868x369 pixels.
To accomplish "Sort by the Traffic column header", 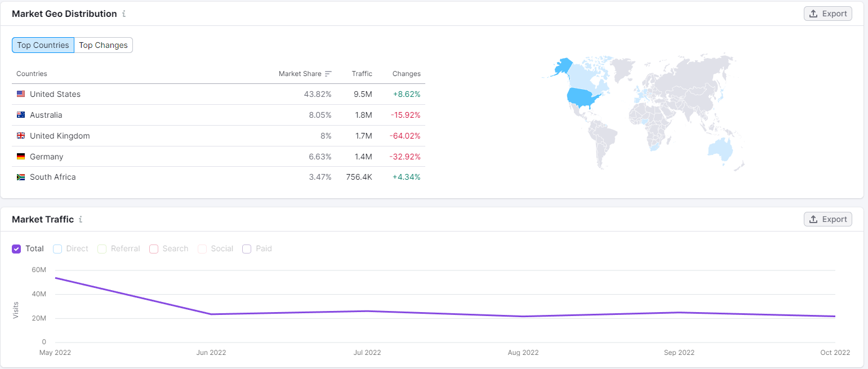I will click(362, 74).
